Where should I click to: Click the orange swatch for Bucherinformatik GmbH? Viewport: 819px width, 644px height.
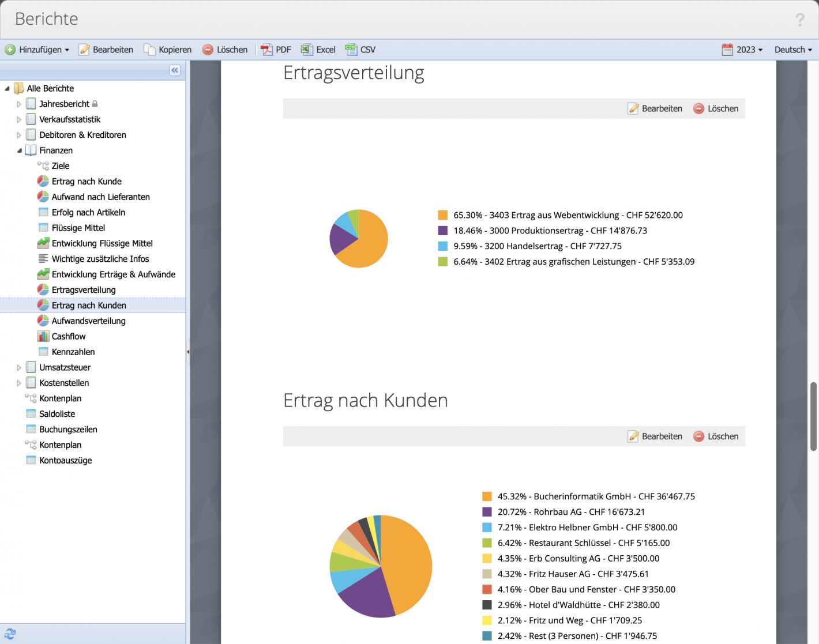coord(486,496)
